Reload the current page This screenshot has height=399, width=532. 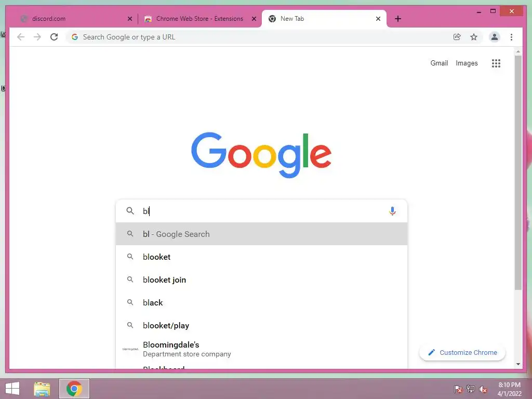(x=54, y=37)
